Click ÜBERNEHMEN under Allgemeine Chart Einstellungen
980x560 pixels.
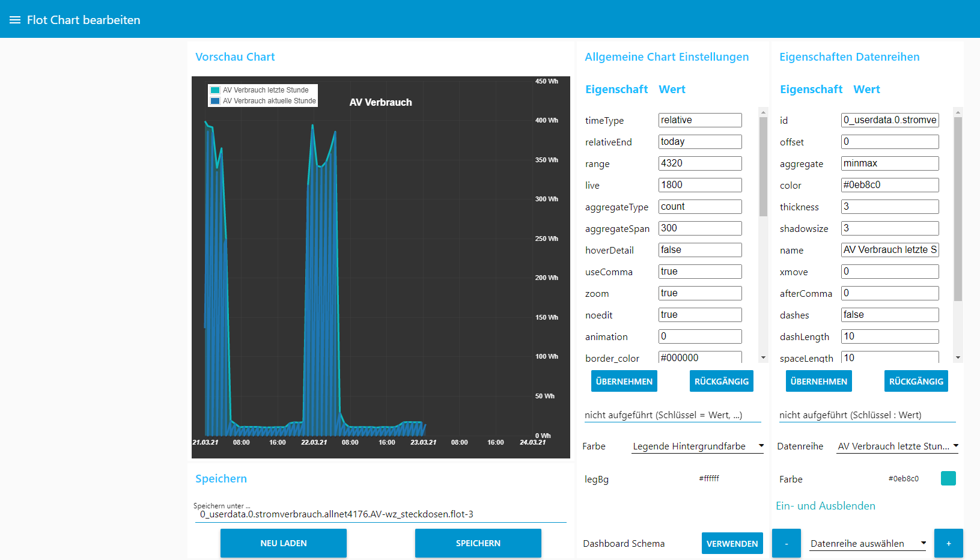pyautogui.click(x=624, y=382)
